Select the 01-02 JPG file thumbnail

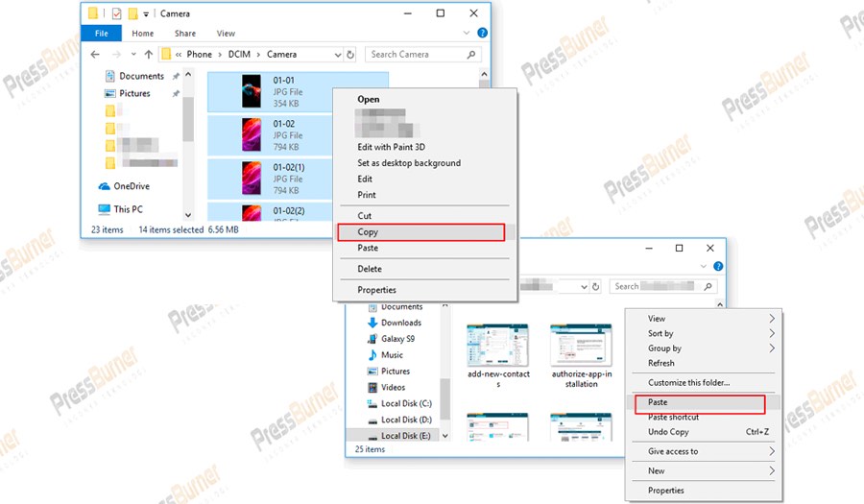[251, 136]
